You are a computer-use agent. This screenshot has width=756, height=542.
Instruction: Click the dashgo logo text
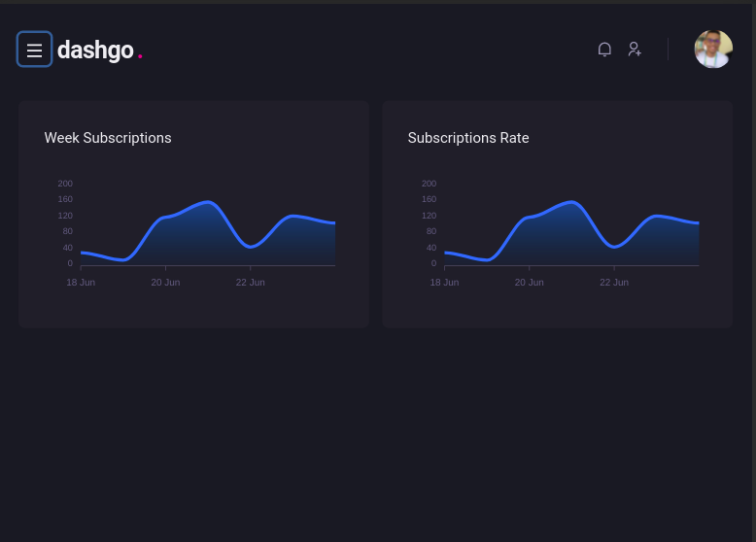click(x=100, y=51)
